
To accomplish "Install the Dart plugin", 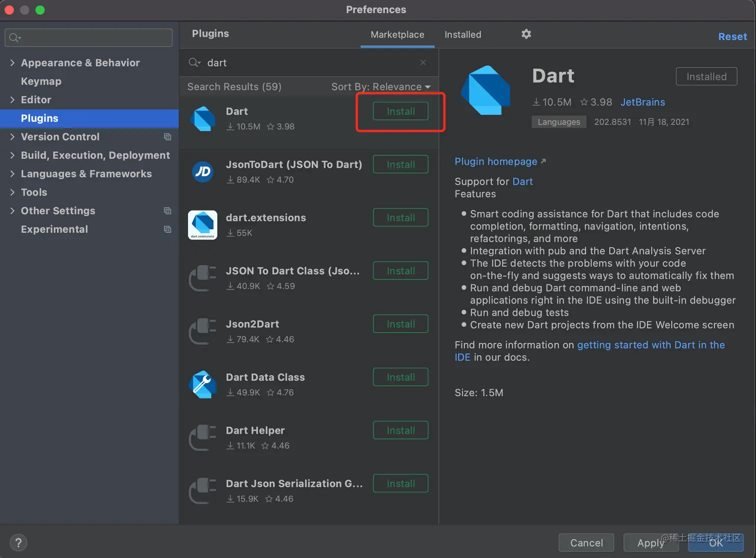I will coord(400,111).
